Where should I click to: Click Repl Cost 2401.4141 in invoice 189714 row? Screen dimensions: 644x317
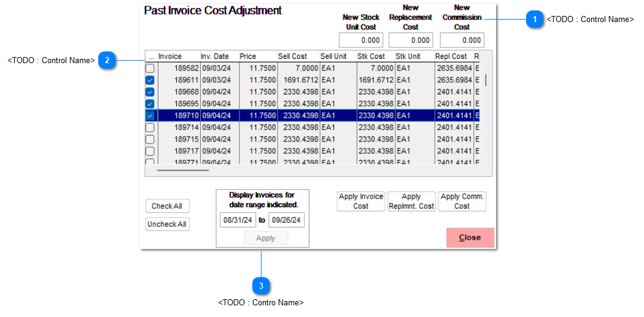click(454, 128)
